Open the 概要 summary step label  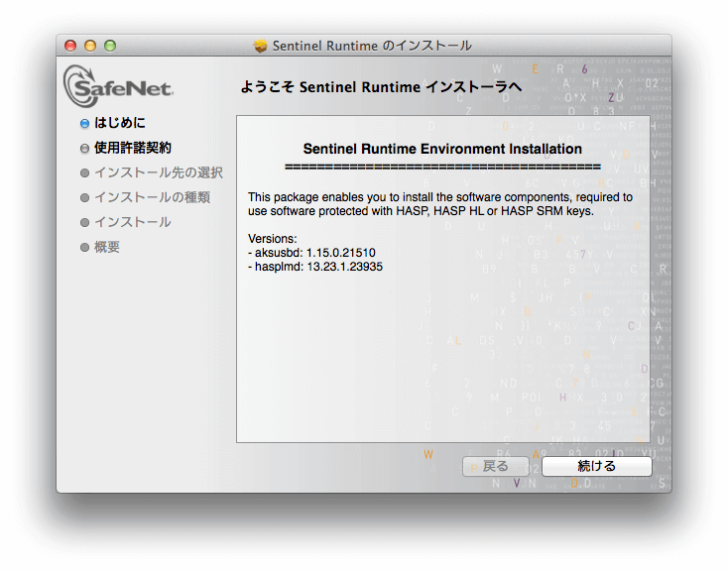click(107, 247)
